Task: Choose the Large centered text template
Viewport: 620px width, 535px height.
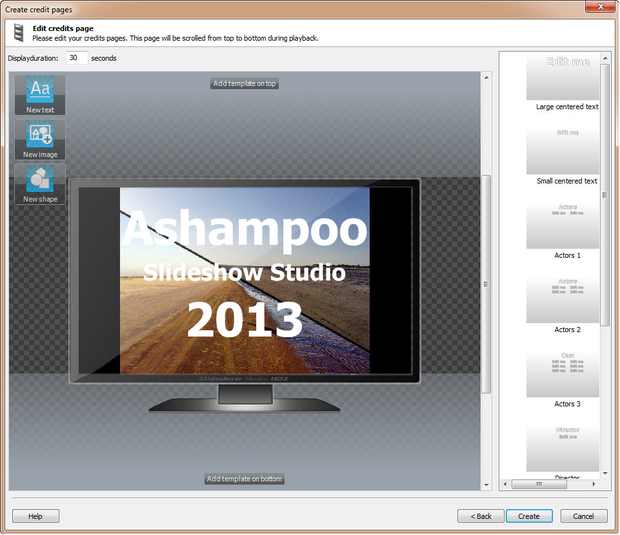Action: 563,77
